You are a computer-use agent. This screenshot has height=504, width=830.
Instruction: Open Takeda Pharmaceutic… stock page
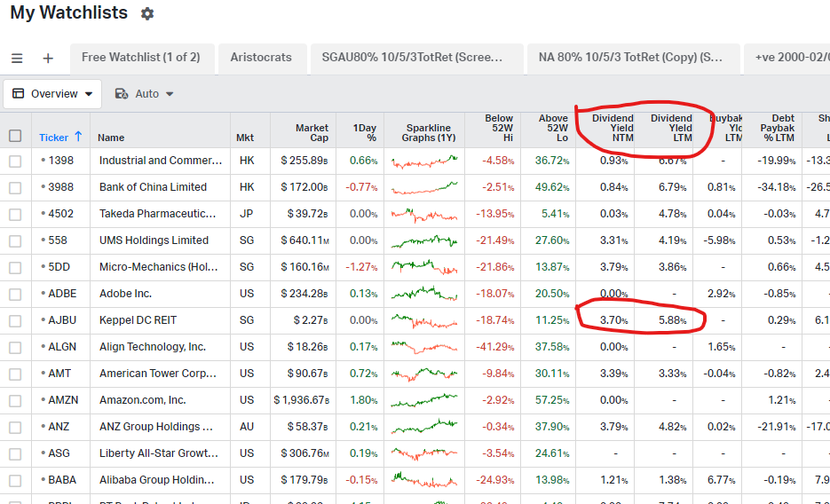(x=158, y=214)
